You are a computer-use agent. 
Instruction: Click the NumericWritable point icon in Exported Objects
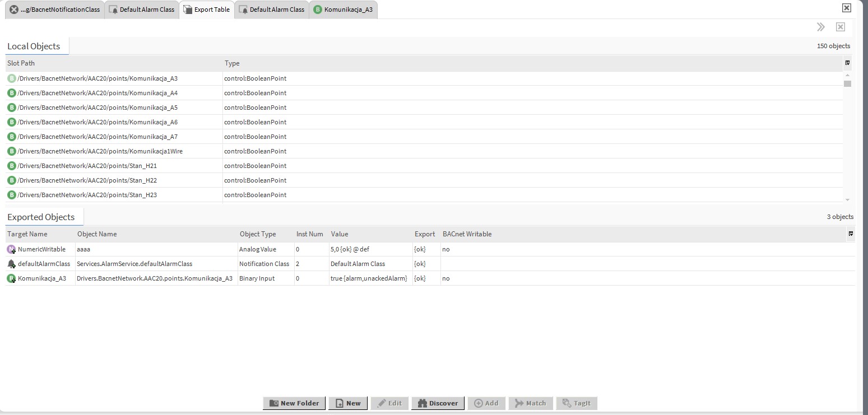pyautogui.click(x=11, y=249)
